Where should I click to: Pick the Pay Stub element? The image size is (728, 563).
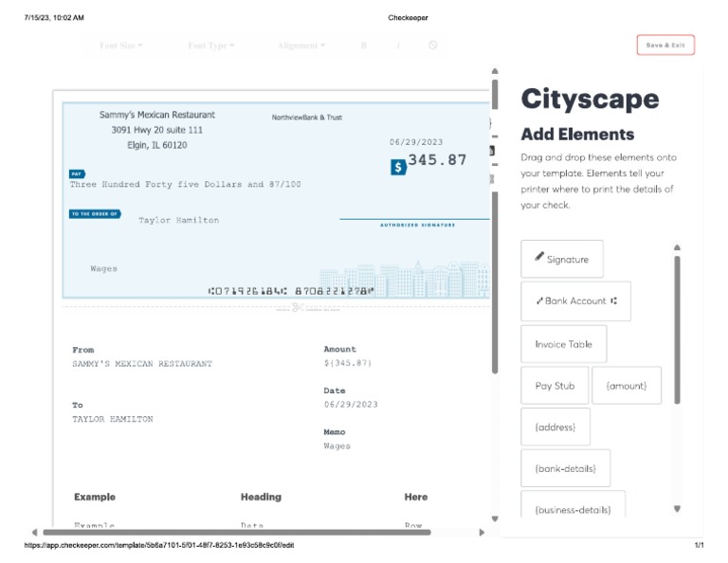tap(555, 386)
